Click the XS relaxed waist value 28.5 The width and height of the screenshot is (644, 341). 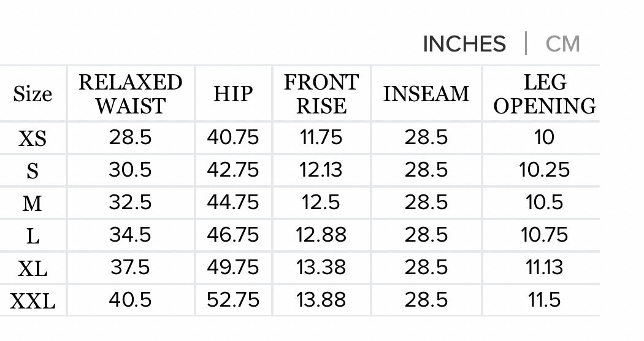[x=130, y=137]
